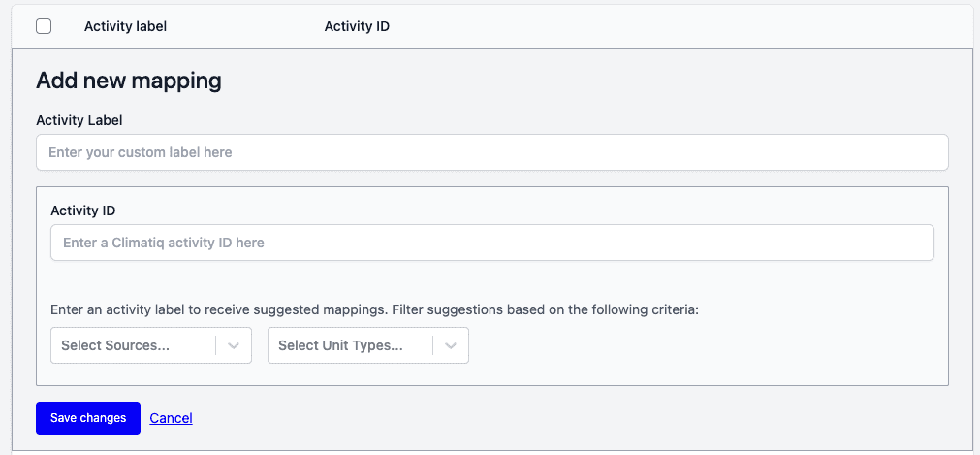Click the Activity ID caption inside the box

(x=82, y=211)
